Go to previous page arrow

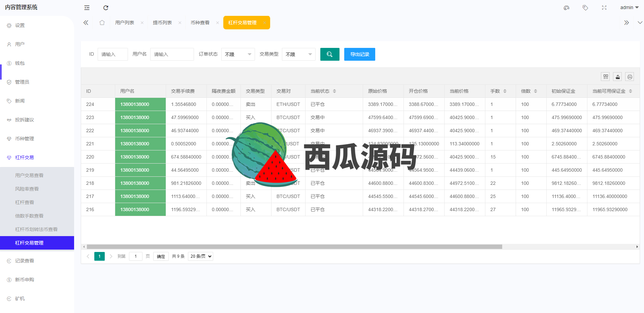[88, 256]
